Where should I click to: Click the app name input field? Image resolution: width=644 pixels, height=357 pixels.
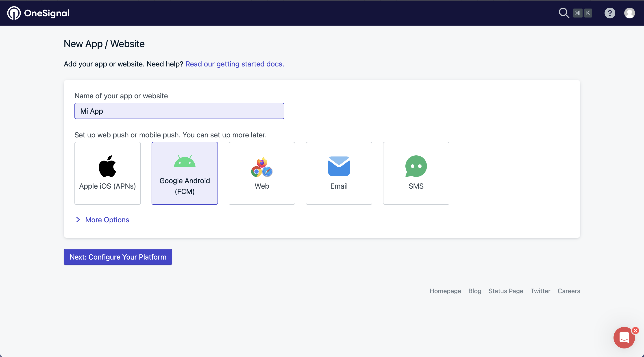coord(179,111)
